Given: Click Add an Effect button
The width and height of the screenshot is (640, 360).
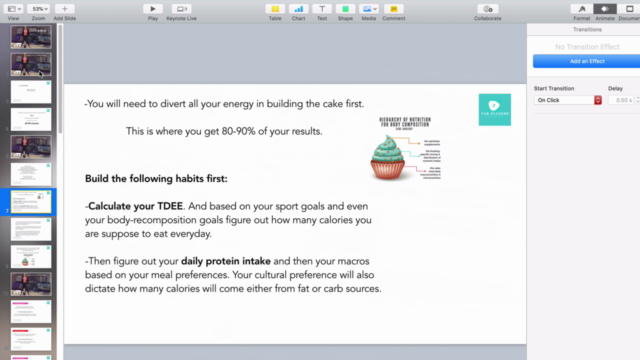Looking at the screenshot, I should coord(587,61).
